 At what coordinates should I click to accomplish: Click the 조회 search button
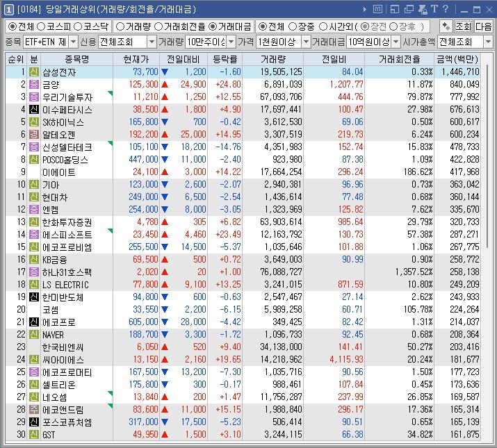point(464,26)
